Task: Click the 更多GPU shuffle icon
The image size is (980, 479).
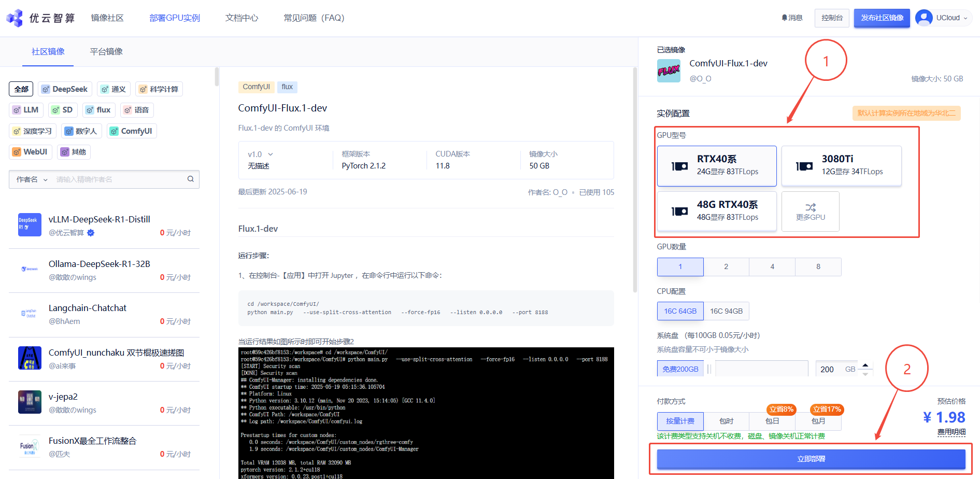Action: tap(811, 207)
